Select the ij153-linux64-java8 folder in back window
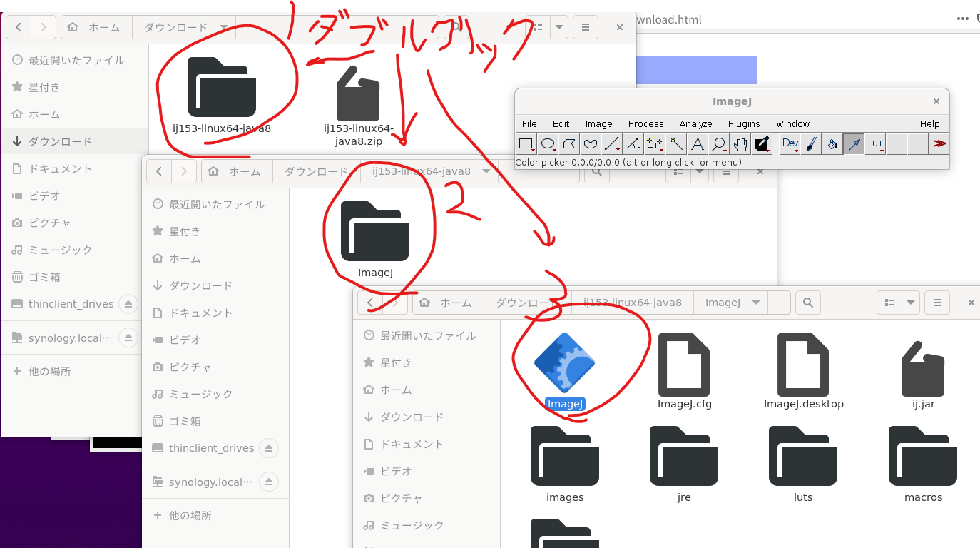 [x=222, y=96]
